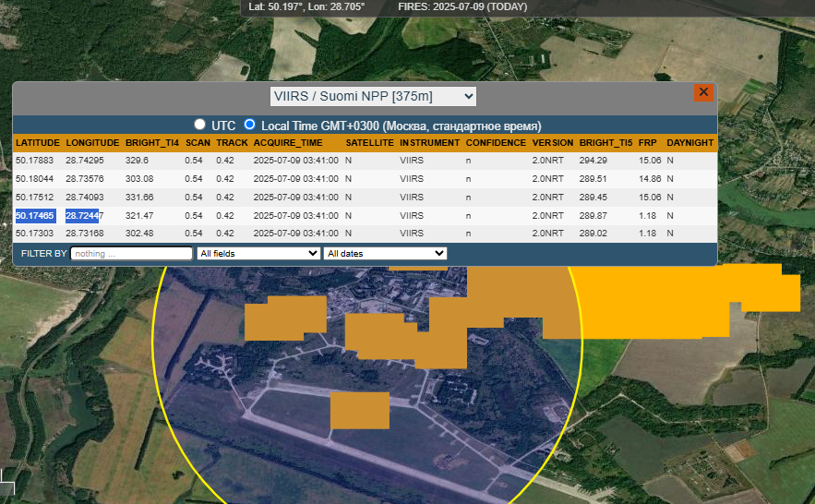This screenshot has width=815, height=504.
Task: Select the UTC time radio button
Action: coord(199,125)
